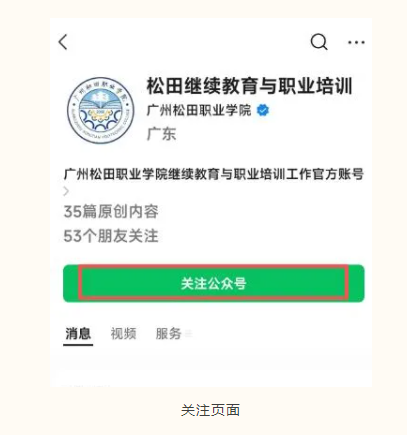Switch to the 消息 tab
The height and width of the screenshot is (435, 407).
click(78, 333)
